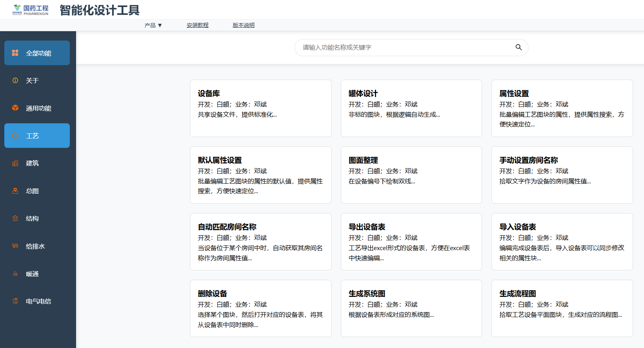Image resolution: width=644 pixels, height=348 pixels.
Task: Open the 罐体设计 function card
Action: pos(411,108)
